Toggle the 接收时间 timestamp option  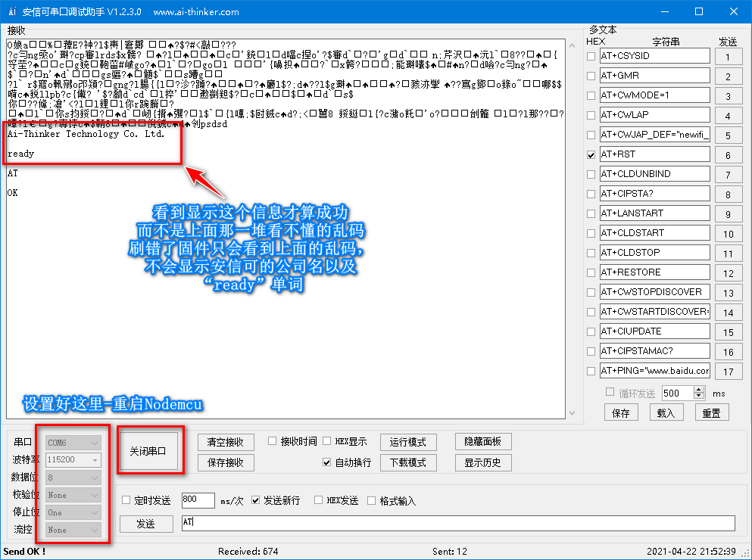271,441
